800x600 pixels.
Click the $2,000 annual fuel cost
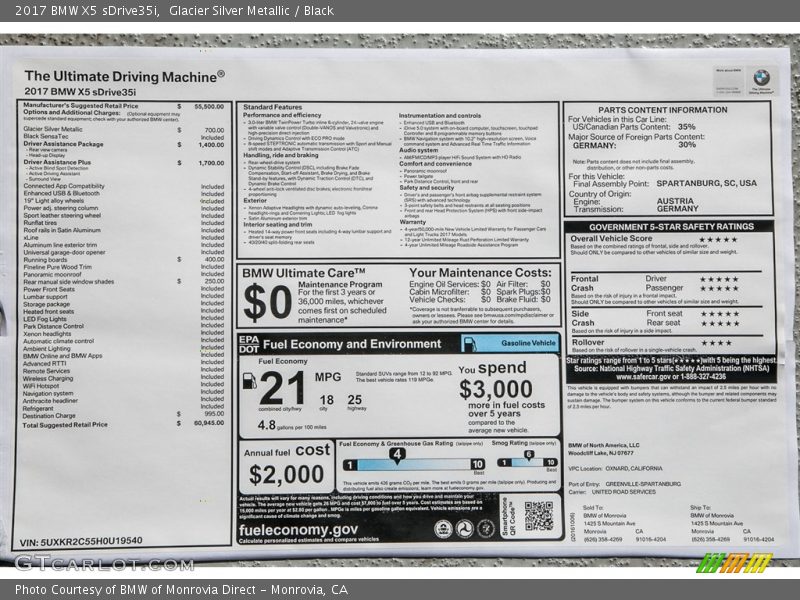(x=286, y=474)
